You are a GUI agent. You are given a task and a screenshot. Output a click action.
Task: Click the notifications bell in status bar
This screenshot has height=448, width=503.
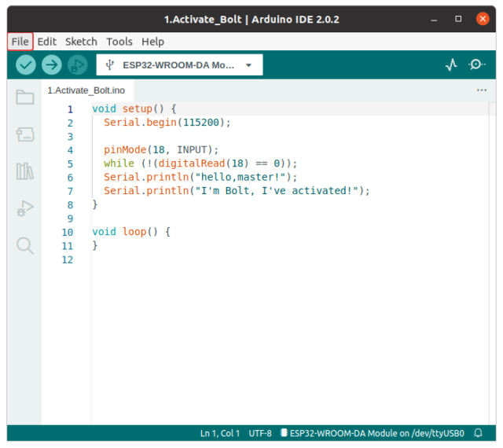point(478,433)
